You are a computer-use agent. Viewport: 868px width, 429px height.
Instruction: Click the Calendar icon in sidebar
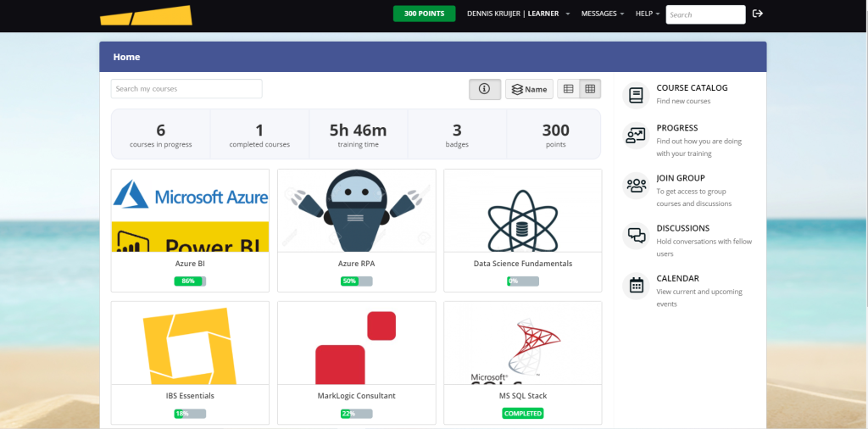click(x=635, y=286)
